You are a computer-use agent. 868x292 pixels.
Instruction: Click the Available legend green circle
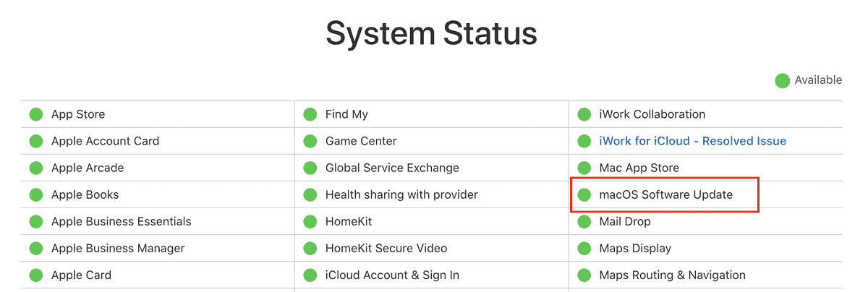coord(782,80)
